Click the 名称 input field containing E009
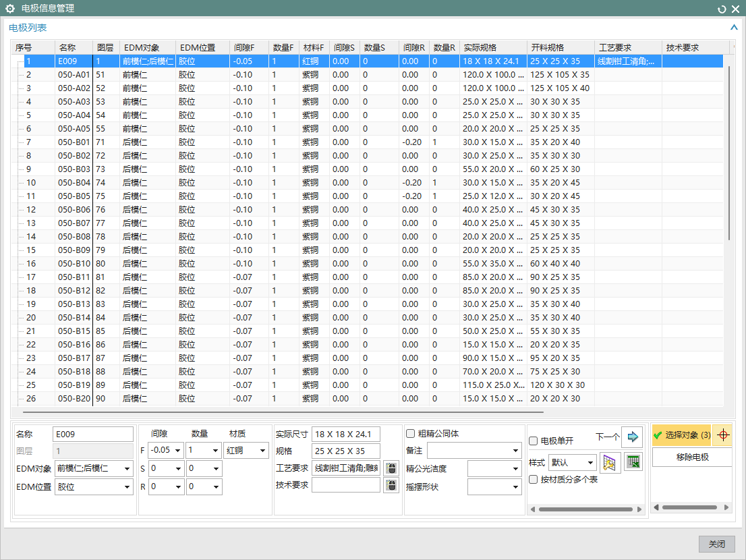This screenshot has width=746, height=560. point(93,434)
